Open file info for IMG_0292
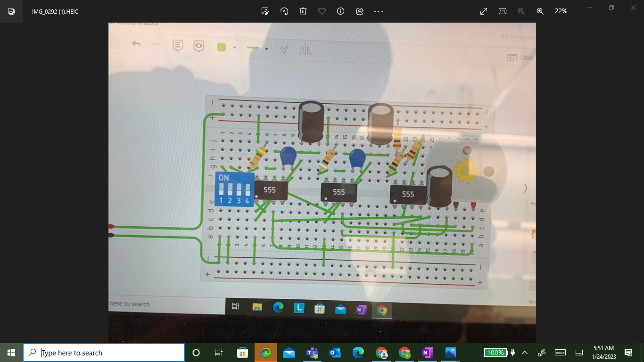This screenshot has height=362, width=644. pyautogui.click(x=341, y=11)
